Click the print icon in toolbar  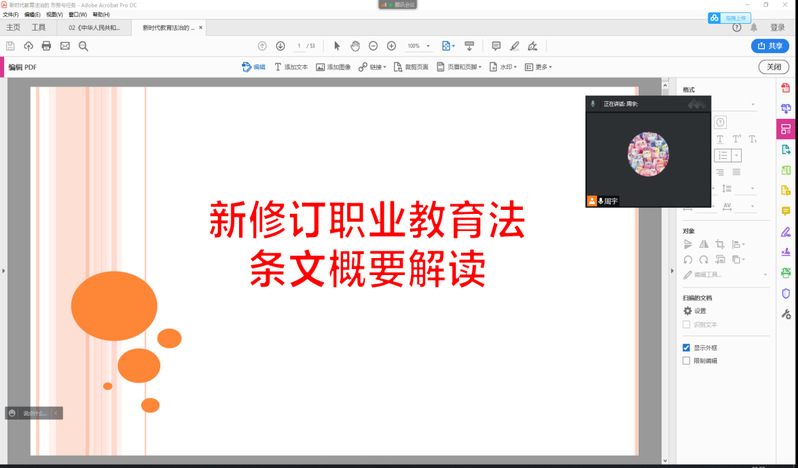[x=46, y=46]
